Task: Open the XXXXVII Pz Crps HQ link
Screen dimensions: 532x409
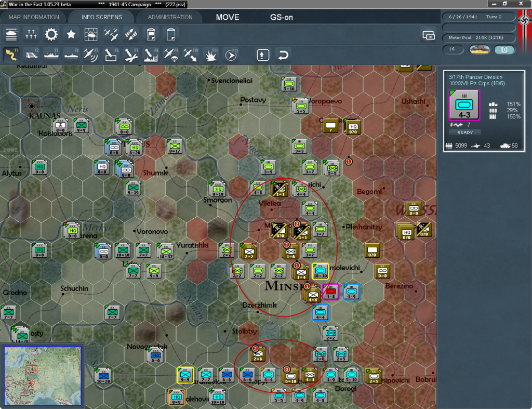Action: pyautogui.click(x=477, y=84)
